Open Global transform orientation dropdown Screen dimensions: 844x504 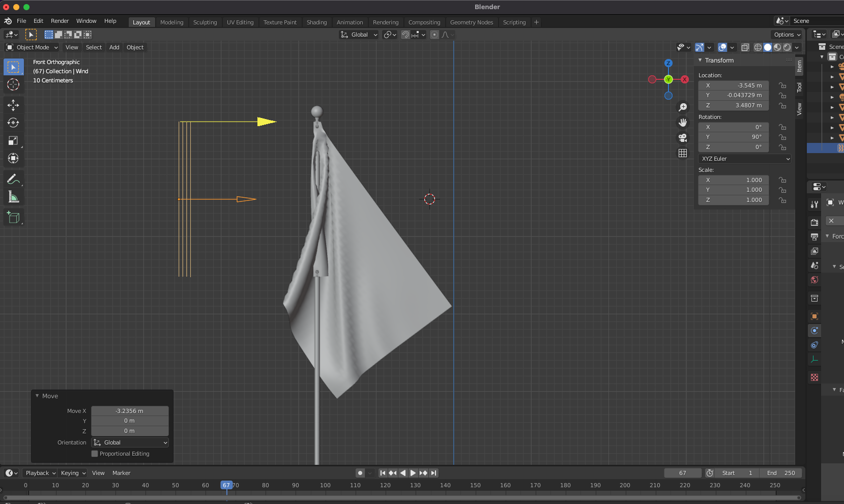click(359, 35)
